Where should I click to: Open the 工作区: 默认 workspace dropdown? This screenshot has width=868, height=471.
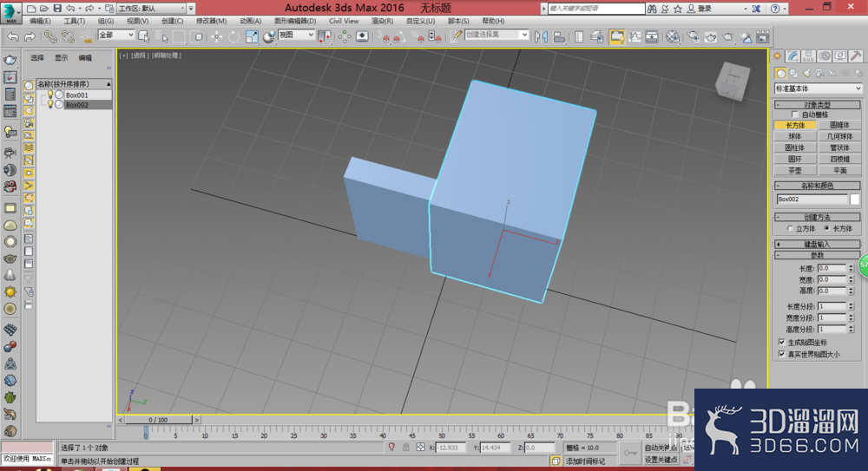click(152, 9)
